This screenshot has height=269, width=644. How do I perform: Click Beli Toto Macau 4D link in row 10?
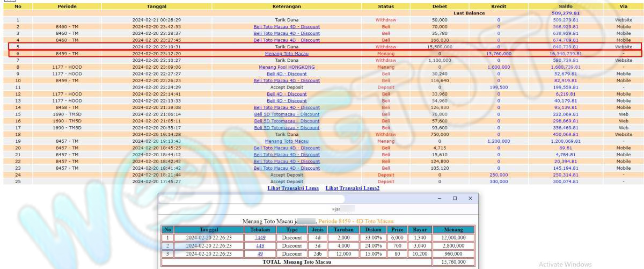287,81
